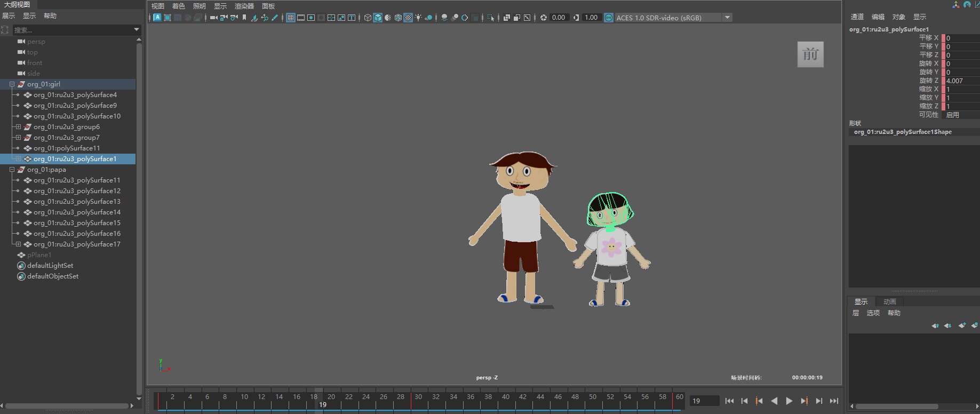Click the exposure aperture icon

click(x=544, y=18)
